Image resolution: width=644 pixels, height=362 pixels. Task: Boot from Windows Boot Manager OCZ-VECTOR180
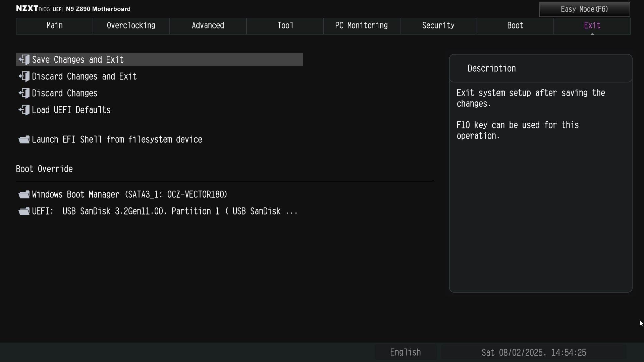(x=160, y=194)
